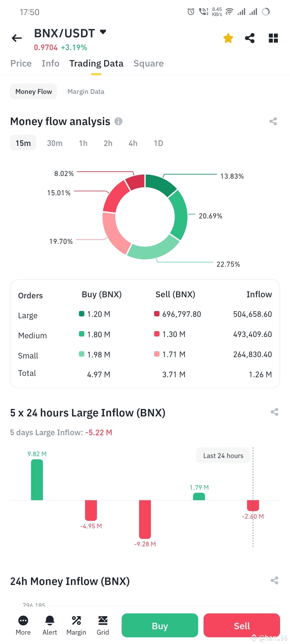This screenshot has width=290, height=644.
Task: Click the Medium inflow value 493,409.60
Action: pos(252,334)
